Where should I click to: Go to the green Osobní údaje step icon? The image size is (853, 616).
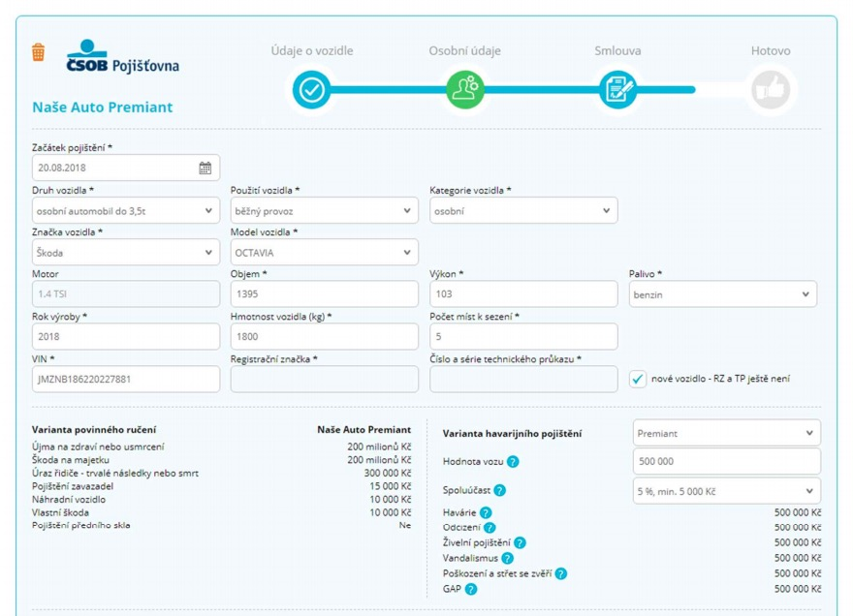[465, 90]
